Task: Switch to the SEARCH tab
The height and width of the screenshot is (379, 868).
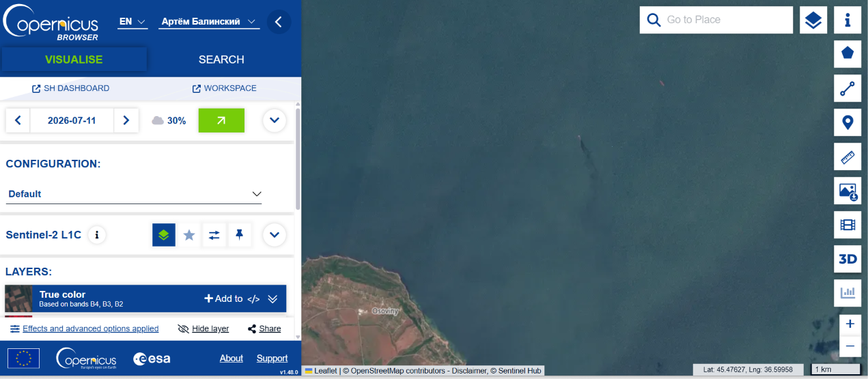Action: coord(221,59)
